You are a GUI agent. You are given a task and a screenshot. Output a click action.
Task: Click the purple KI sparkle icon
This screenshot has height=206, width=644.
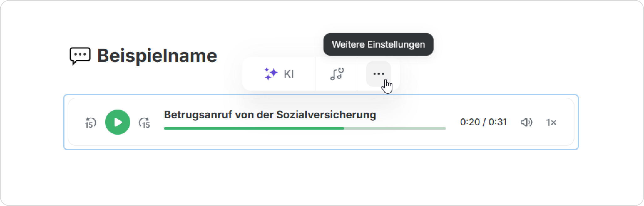point(271,74)
